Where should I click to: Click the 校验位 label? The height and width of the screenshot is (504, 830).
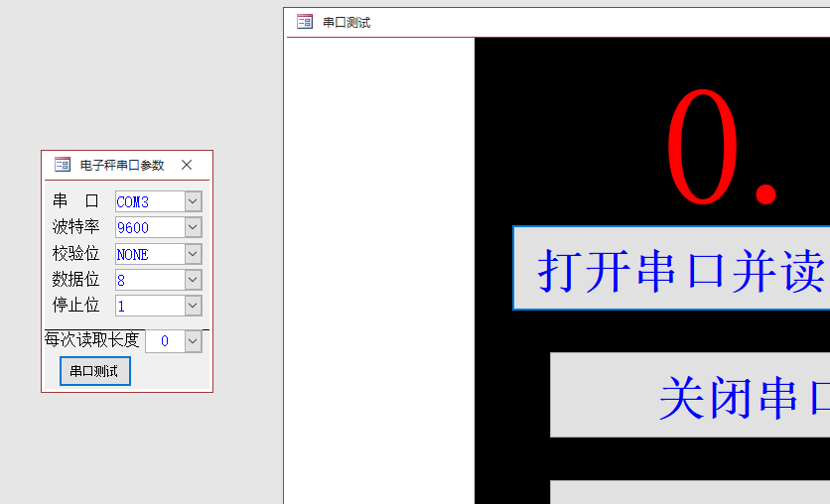(75, 253)
